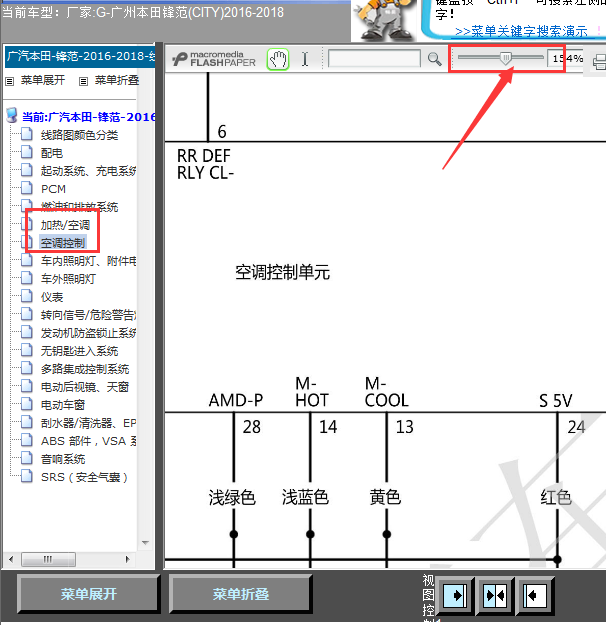Click the view control center-split button
606x625 pixels.
495,596
